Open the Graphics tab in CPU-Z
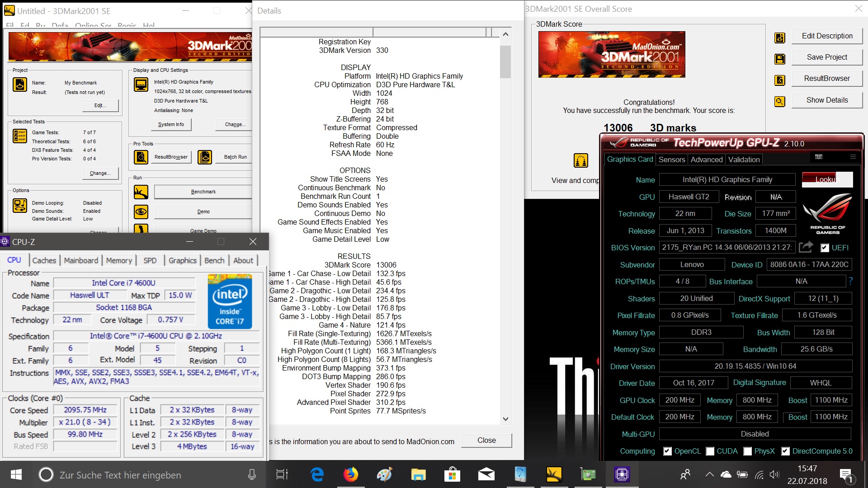Viewport: 868px width, 488px height. click(183, 260)
